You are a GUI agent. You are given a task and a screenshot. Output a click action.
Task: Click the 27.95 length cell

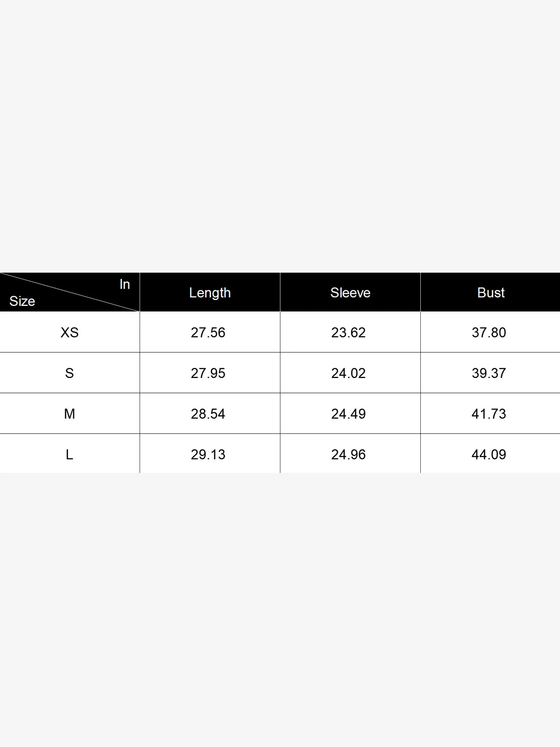(x=208, y=373)
